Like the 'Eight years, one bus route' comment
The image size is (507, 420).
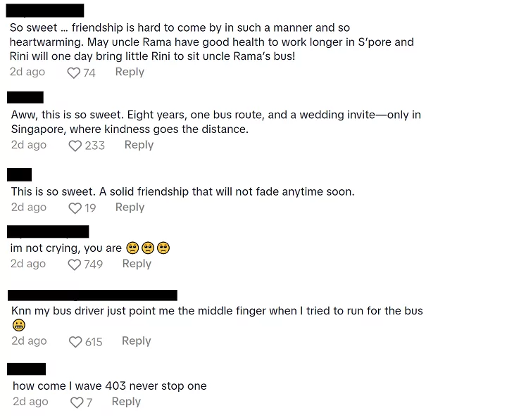click(x=75, y=146)
